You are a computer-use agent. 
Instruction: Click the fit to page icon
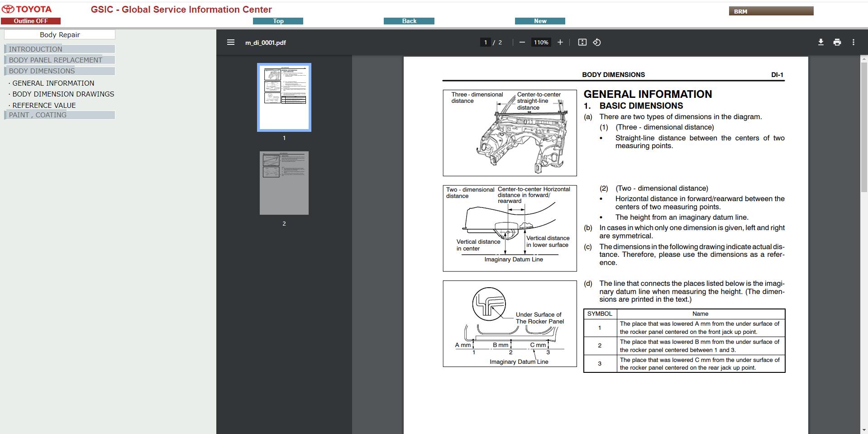click(582, 42)
